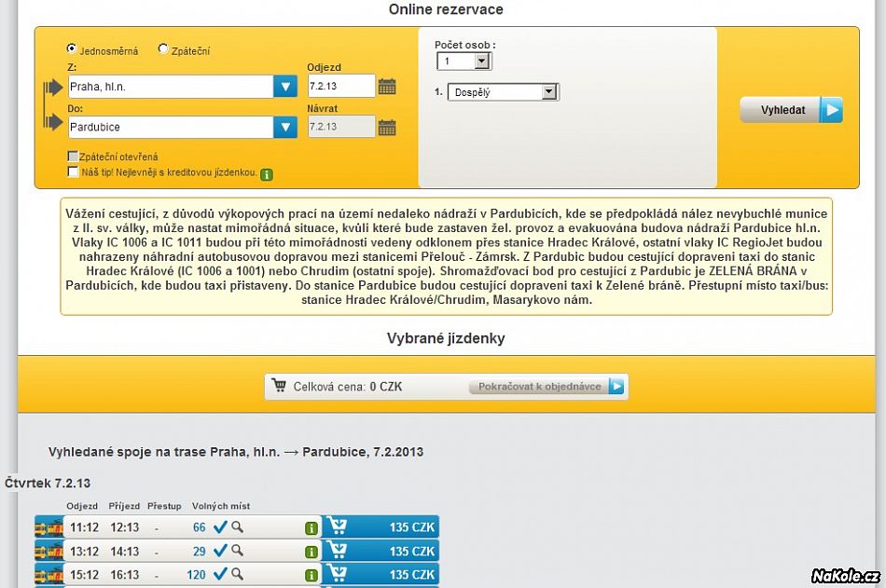Open the destination station dropdown Pardubice

click(x=284, y=127)
